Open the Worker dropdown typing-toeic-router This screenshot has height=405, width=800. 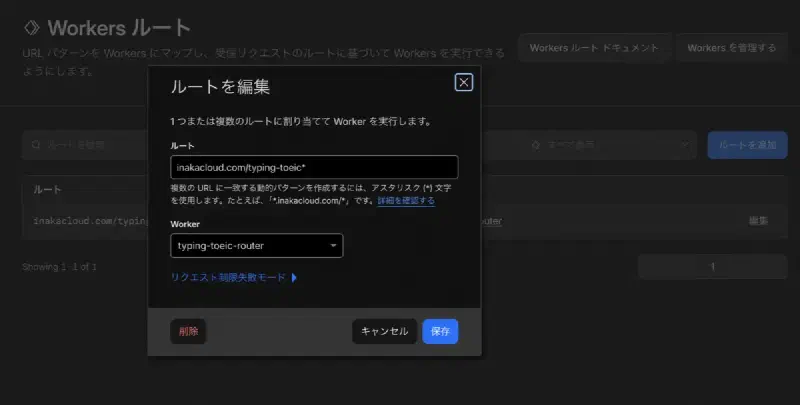(257, 246)
